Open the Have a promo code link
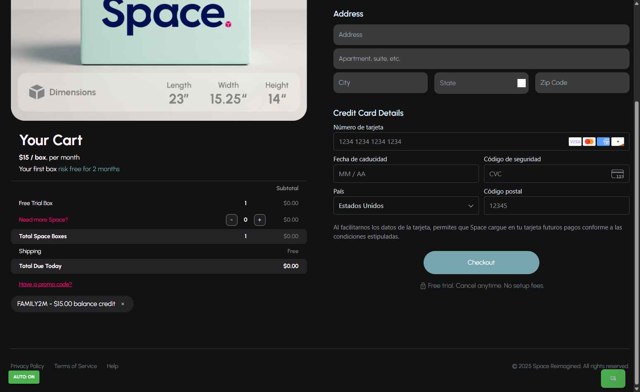Screen dimensions: 640x392 (x=45, y=284)
